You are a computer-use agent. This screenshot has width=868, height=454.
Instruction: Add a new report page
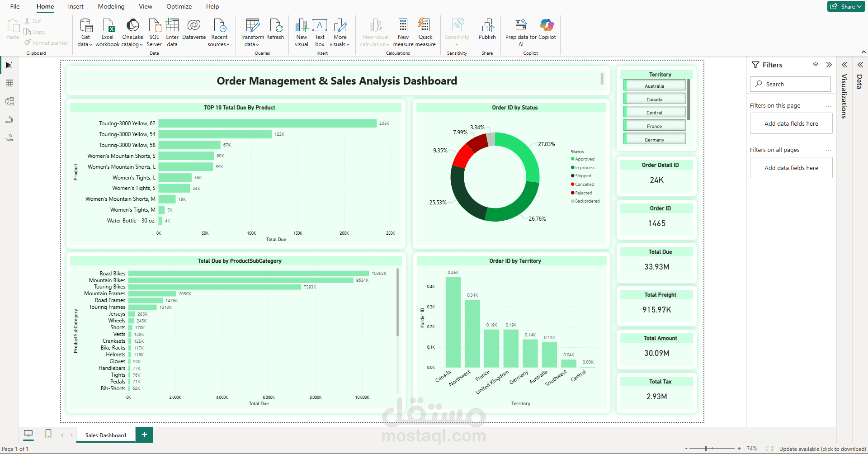point(144,435)
